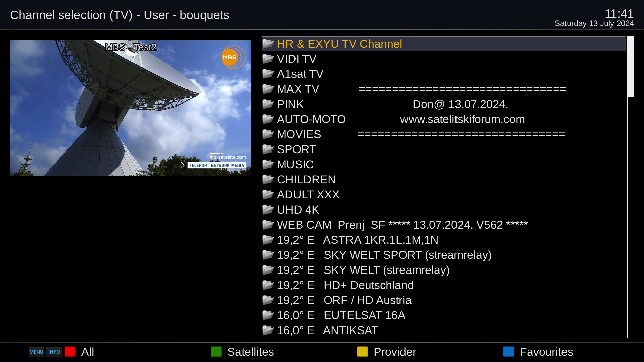The image size is (644, 362).
Task: Open the 19,2° E HD+ Deutschland bouquet
Action: [x=345, y=285]
